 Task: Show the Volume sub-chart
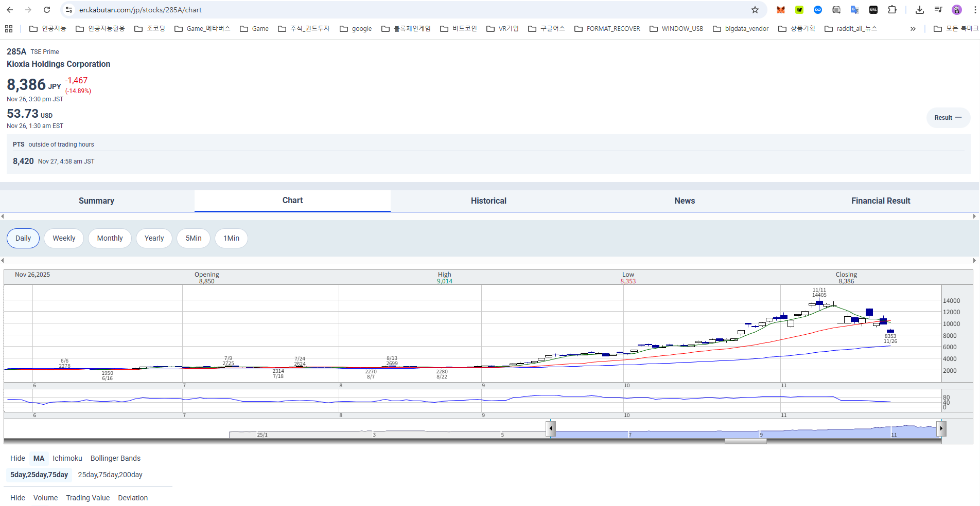click(45, 498)
